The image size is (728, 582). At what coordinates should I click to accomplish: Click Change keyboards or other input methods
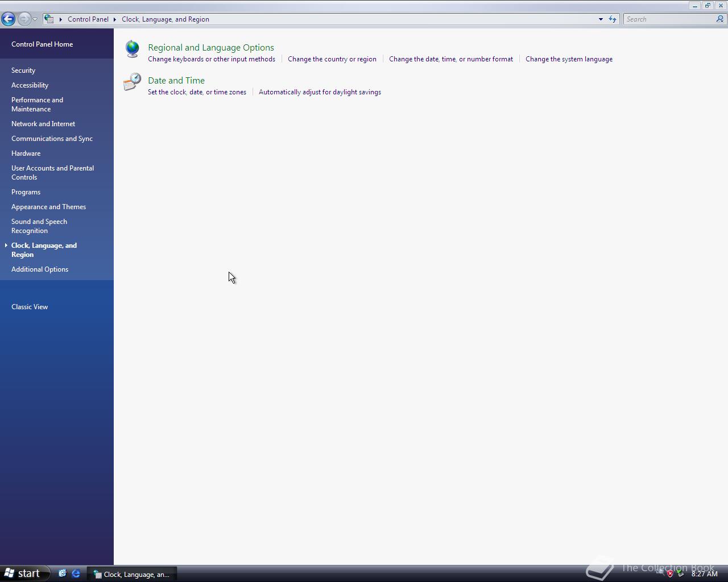pyautogui.click(x=212, y=59)
